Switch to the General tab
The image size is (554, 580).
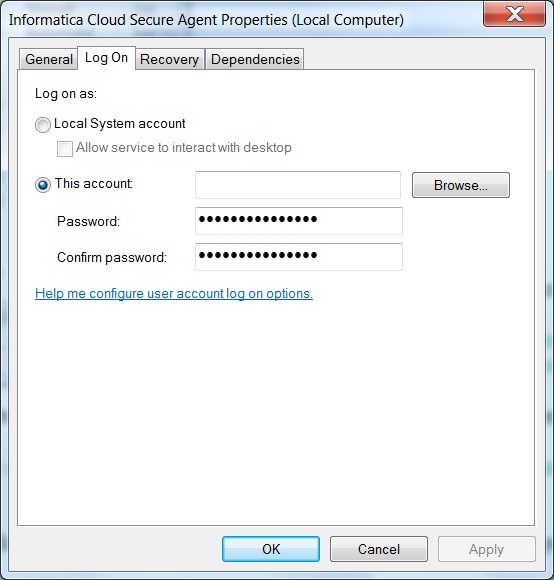coord(48,59)
